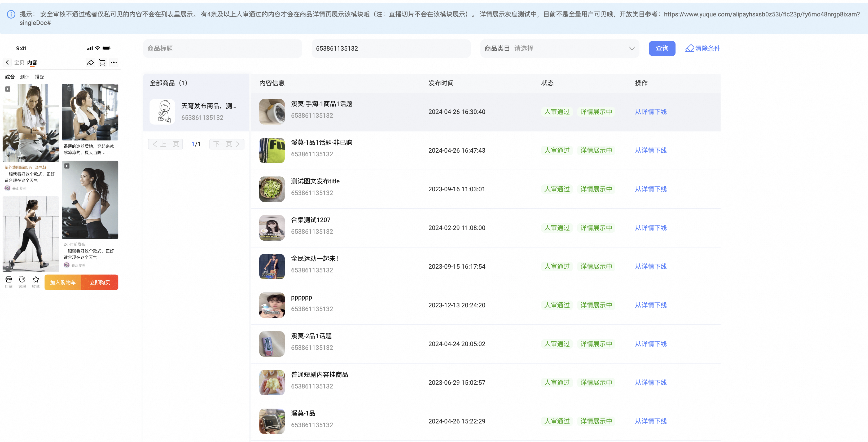Select the 综合 filter tab

tap(10, 77)
